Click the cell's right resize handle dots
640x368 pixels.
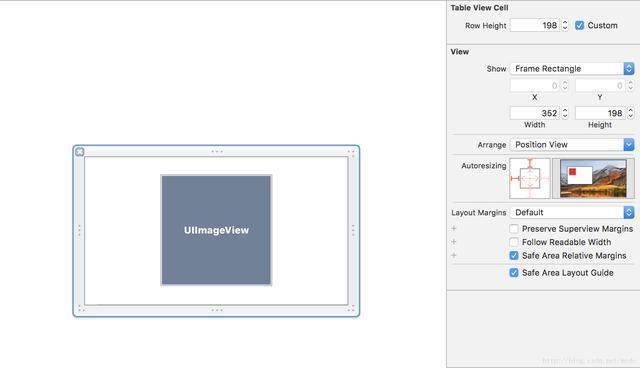353,230
